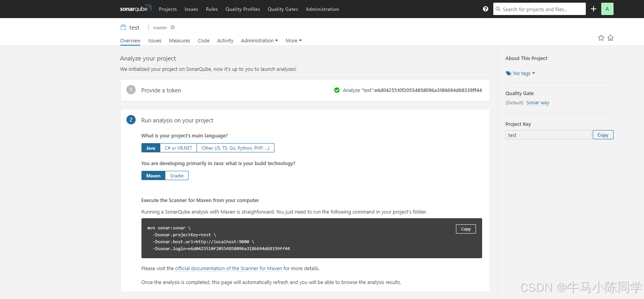The width and height of the screenshot is (644, 299).
Task: Switch to the project Issues tab
Action: tap(155, 40)
